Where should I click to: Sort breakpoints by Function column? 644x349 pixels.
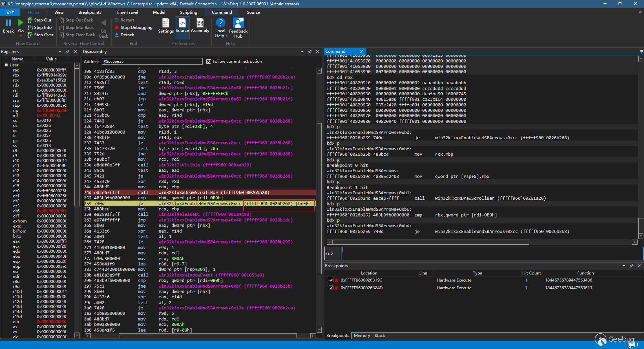585,273
